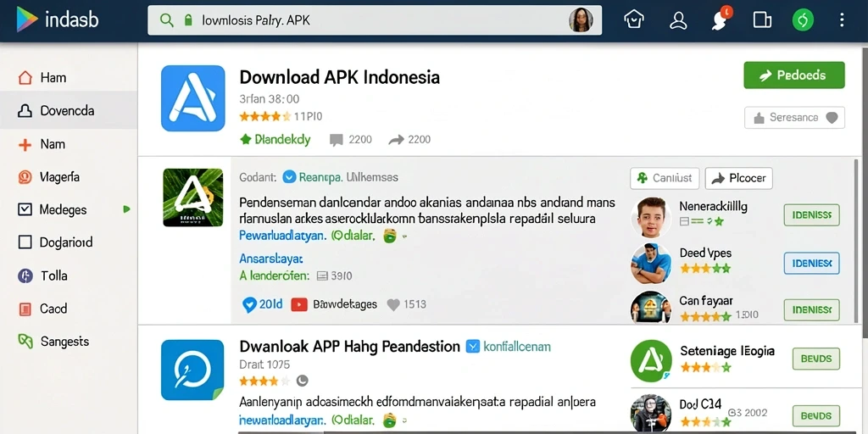Click the gray circle icon next to Drait stars
The width and height of the screenshot is (868, 434).
[x=302, y=381]
